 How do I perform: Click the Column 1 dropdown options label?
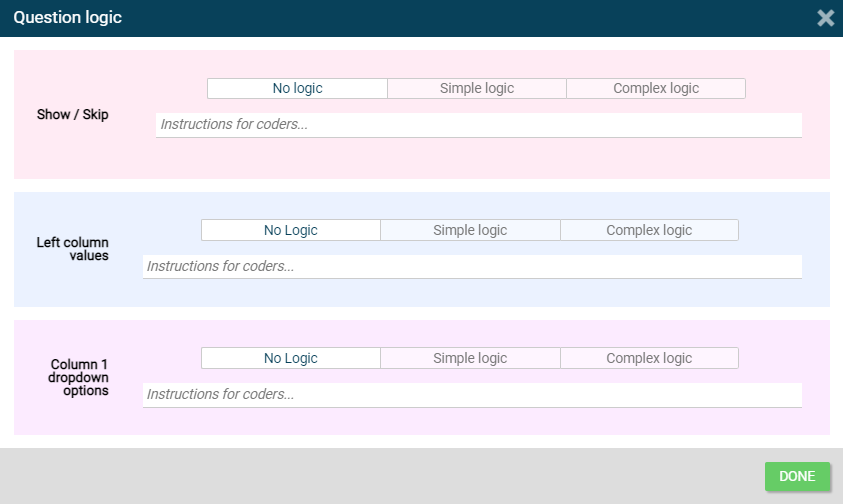tap(79, 378)
